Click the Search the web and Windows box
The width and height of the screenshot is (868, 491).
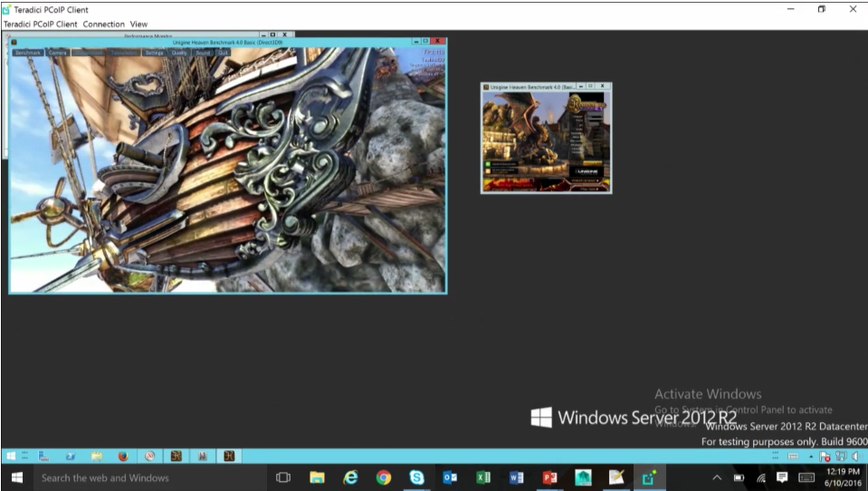149,477
